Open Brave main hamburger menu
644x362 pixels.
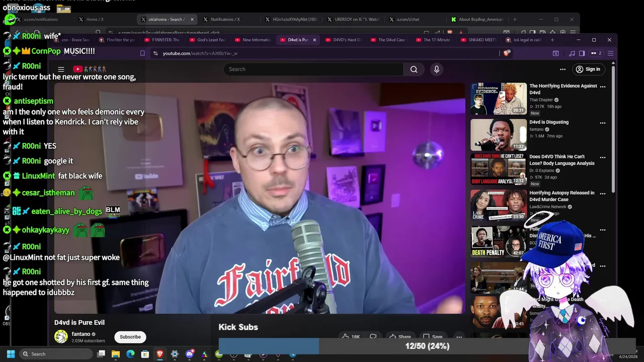coord(610,53)
